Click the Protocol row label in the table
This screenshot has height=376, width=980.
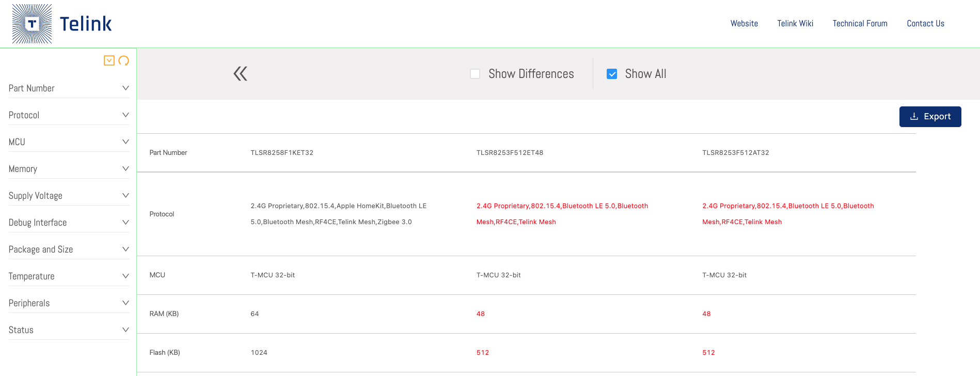[x=162, y=214]
